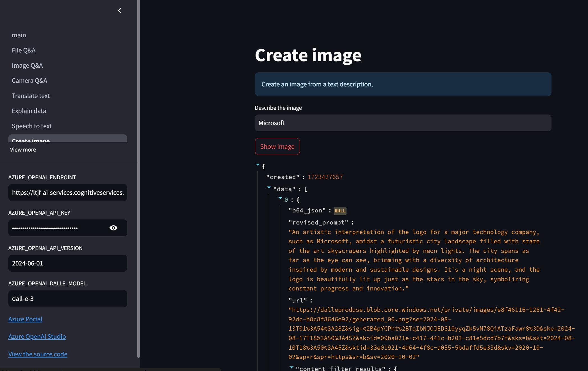Select the Create image page
This screenshot has height=371, width=588.
pyautogui.click(x=68, y=139)
